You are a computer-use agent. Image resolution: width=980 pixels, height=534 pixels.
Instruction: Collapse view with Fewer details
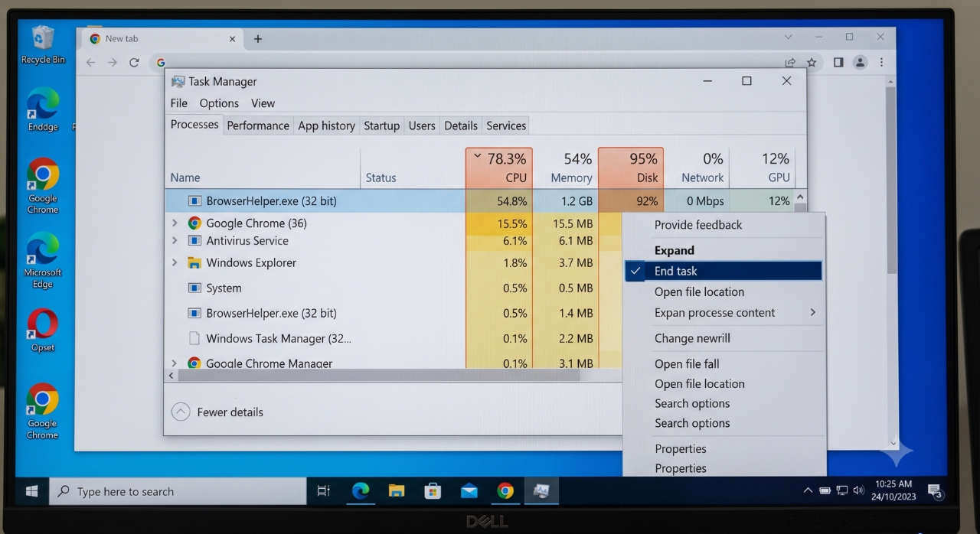218,412
